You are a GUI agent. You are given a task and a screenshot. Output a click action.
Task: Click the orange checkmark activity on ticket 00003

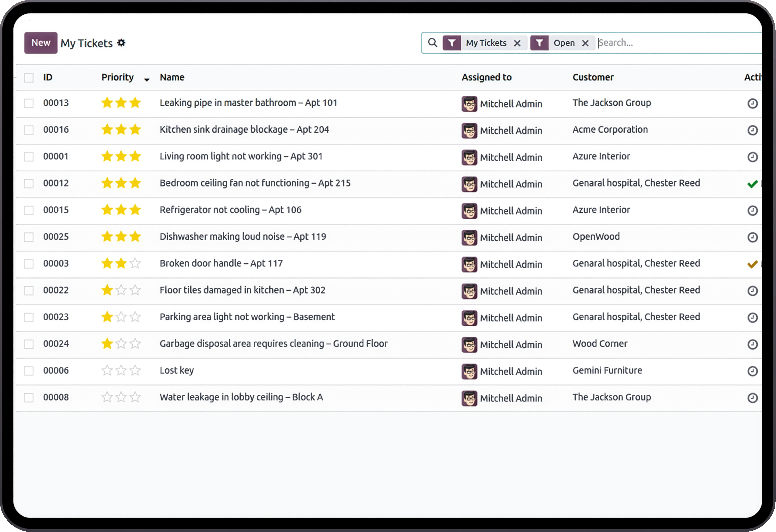tap(752, 264)
